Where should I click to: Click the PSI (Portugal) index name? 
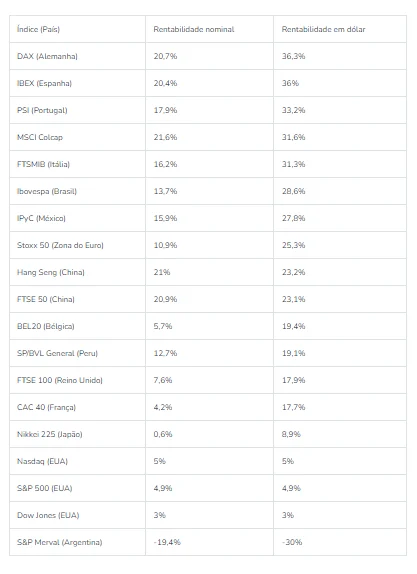coord(42,111)
